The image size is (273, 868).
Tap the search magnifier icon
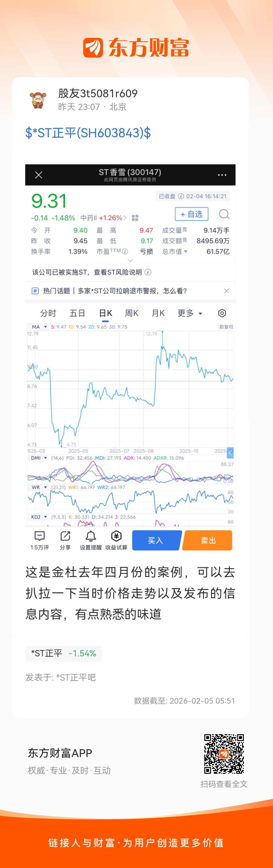224,214
